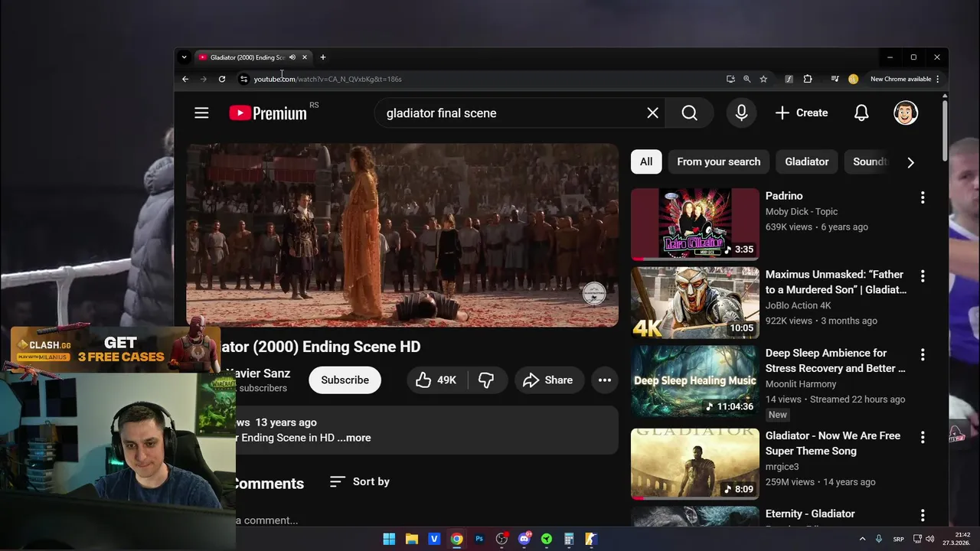Open the Padrino video title
The image size is (980, 551).
click(x=784, y=196)
